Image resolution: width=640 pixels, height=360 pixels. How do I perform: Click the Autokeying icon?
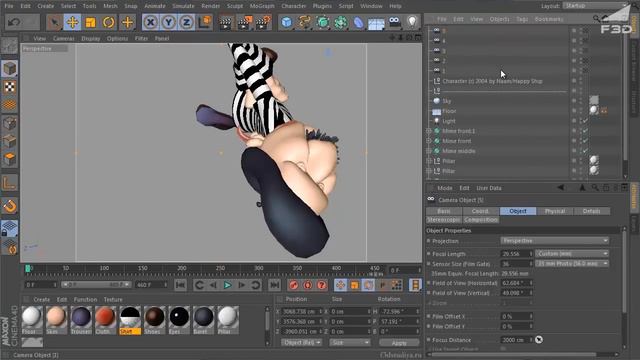coord(308,285)
